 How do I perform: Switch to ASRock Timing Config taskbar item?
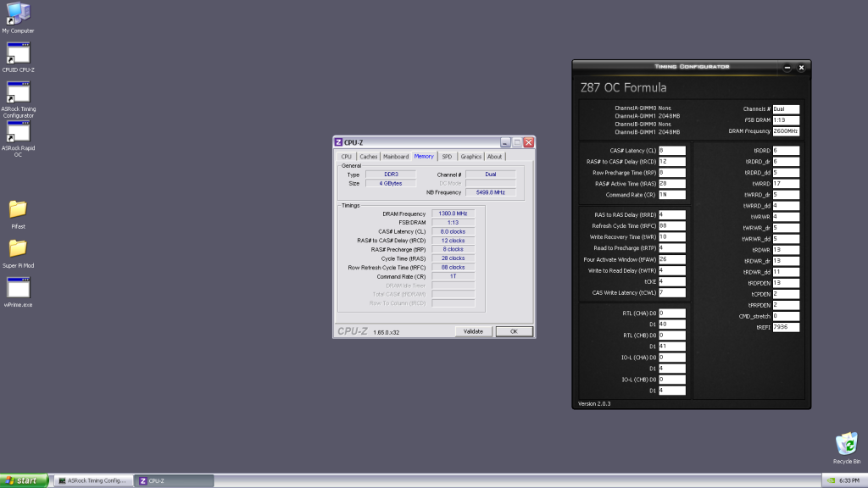93,481
